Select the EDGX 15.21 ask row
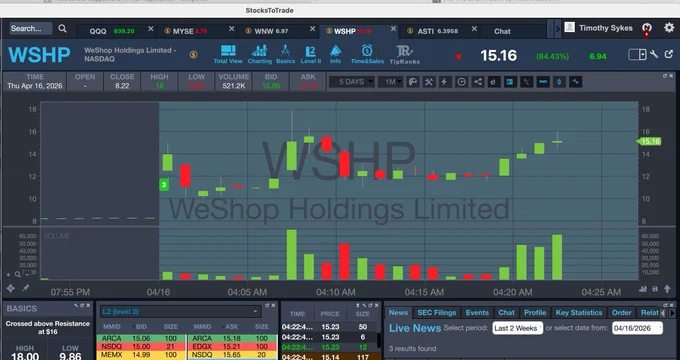Screen dimensions: 680x360 [232, 347]
